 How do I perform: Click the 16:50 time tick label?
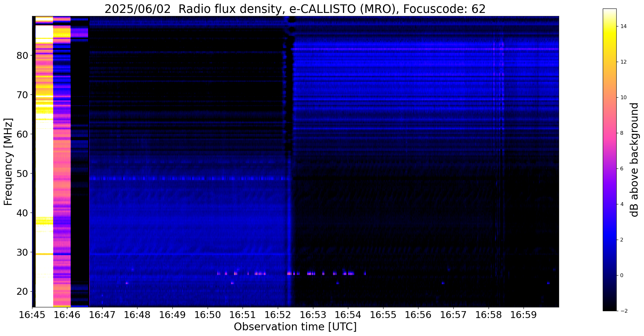208,315
